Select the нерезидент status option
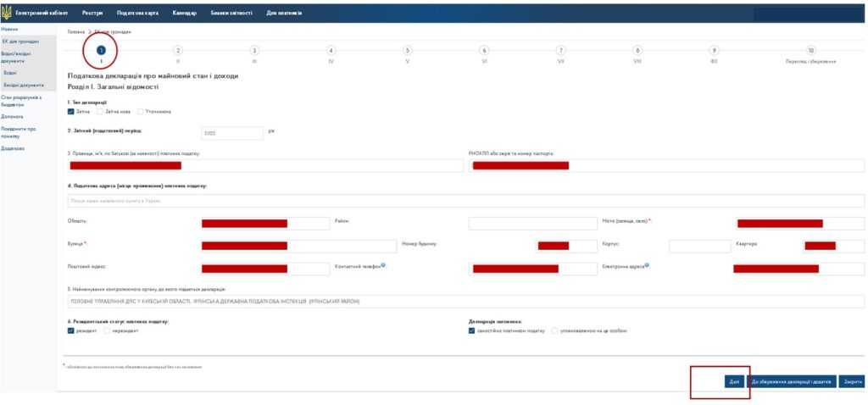868x405 pixels. pyautogui.click(x=107, y=330)
